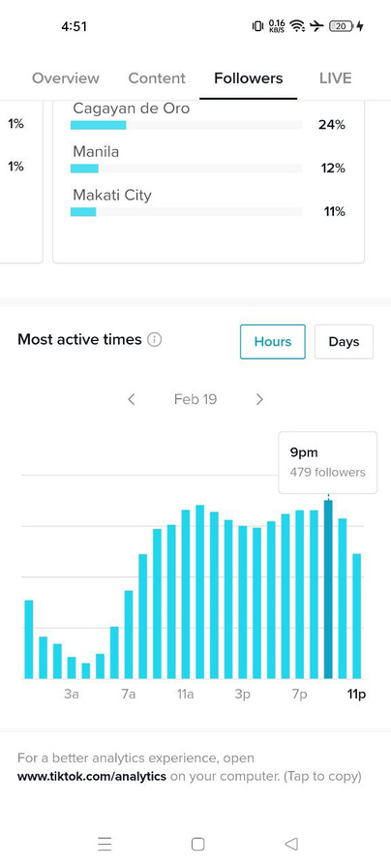Viewport: 391px width, 868px height.
Task: Switch to the LIVE tab
Action: [x=335, y=78]
